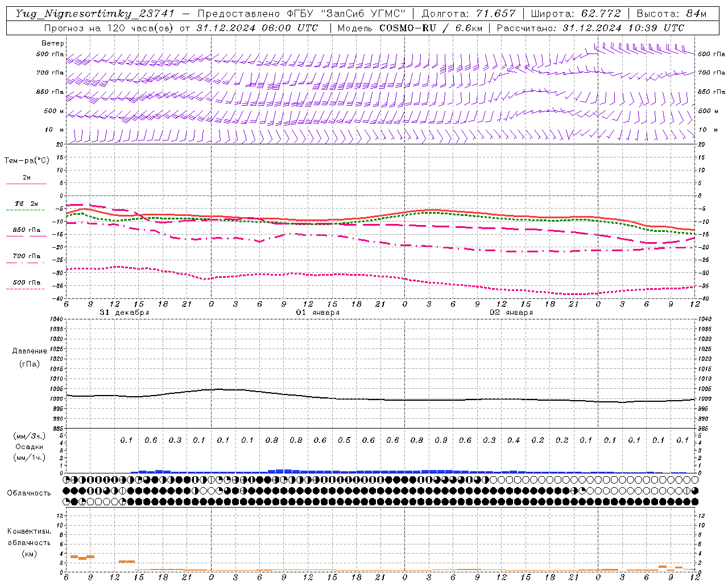Select the forecast start time 31.12.2024 06:00 UTC

[257, 28]
